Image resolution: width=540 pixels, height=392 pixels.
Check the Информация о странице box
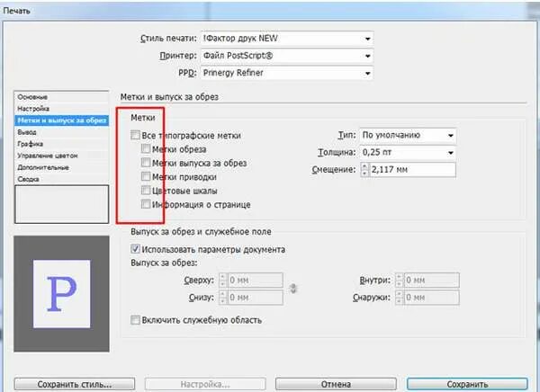click(x=146, y=204)
